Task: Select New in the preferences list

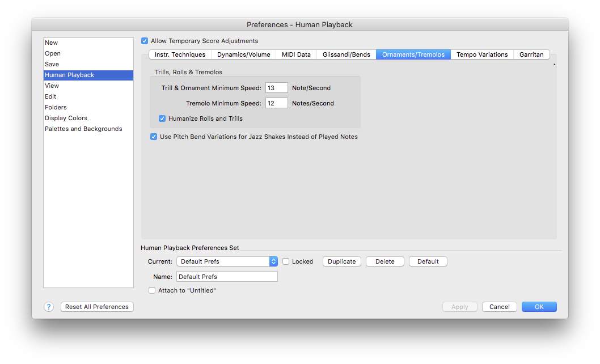Action: coord(88,43)
